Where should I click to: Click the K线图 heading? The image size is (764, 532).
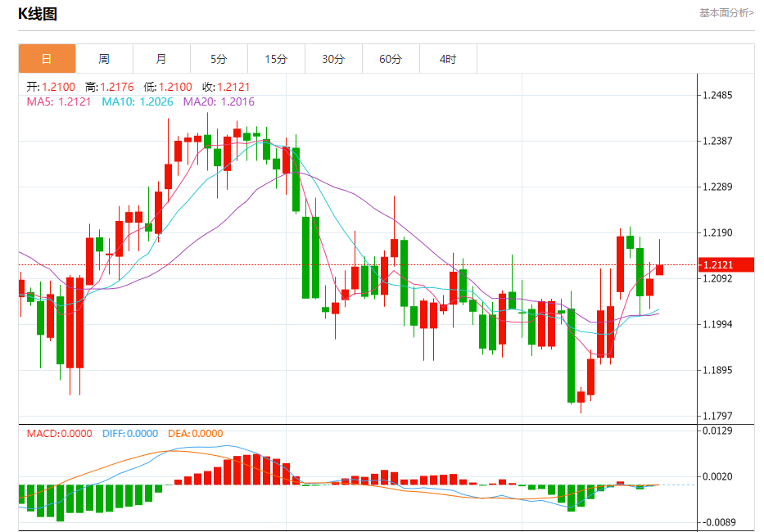(x=38, y=14)
